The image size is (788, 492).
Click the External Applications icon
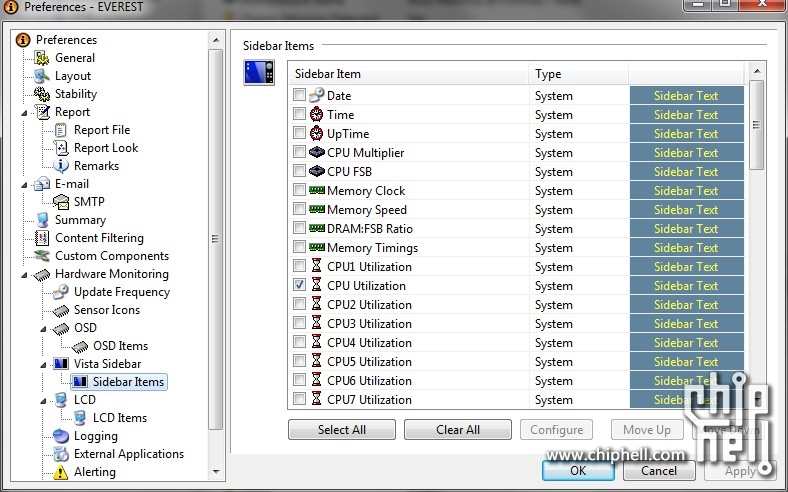coord(61,454)
